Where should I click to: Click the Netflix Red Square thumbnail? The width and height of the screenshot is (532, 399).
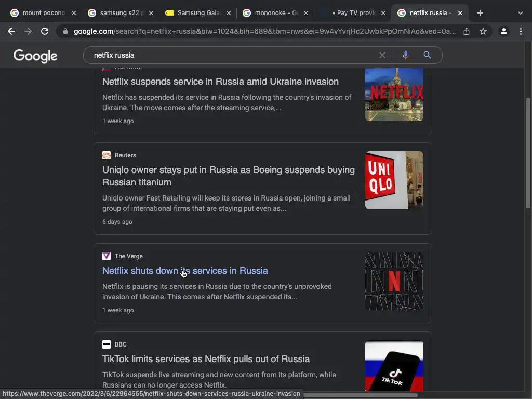click(x=394, y=94)
